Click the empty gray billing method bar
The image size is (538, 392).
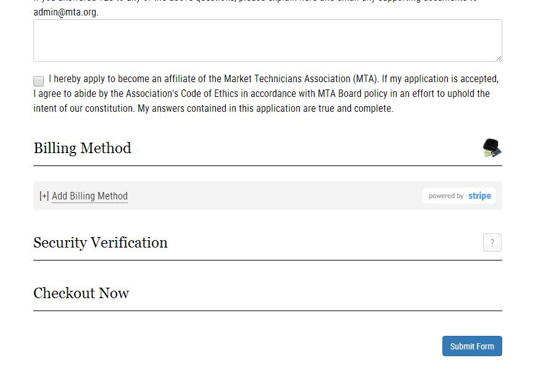pyautogui.click(x=271, y=196)
